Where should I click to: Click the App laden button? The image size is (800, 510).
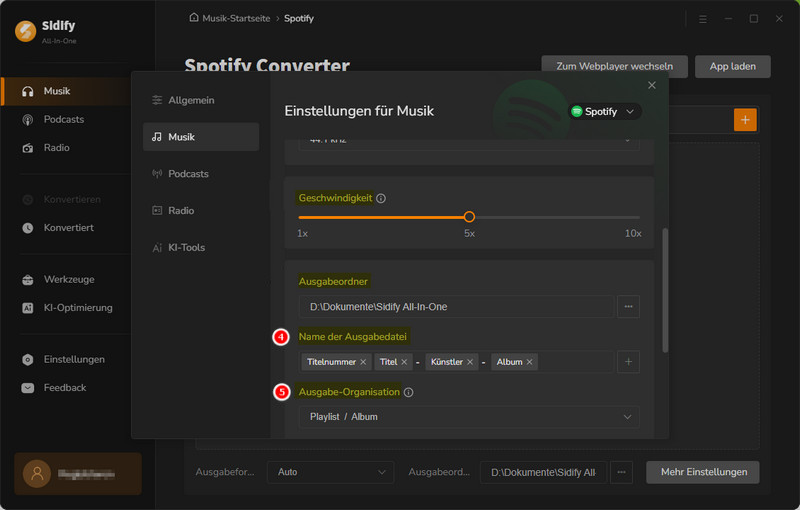click(x=733, y=67)
